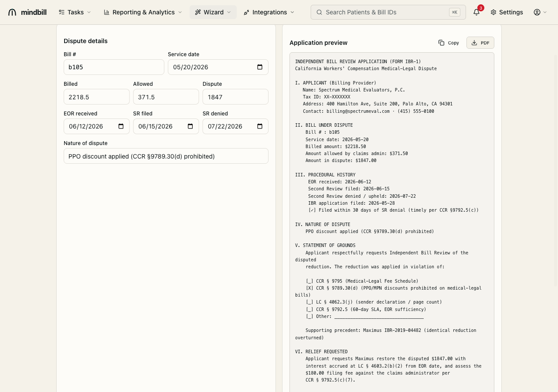
Task: Expand the account menu chevron
Action: [545, 12]
